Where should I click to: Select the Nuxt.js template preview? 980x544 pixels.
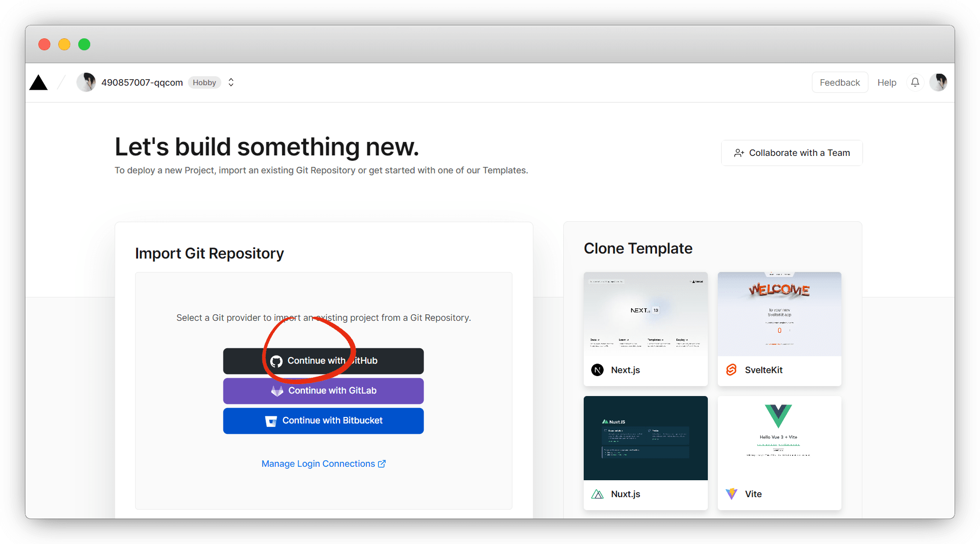click(x=646, y=438)
